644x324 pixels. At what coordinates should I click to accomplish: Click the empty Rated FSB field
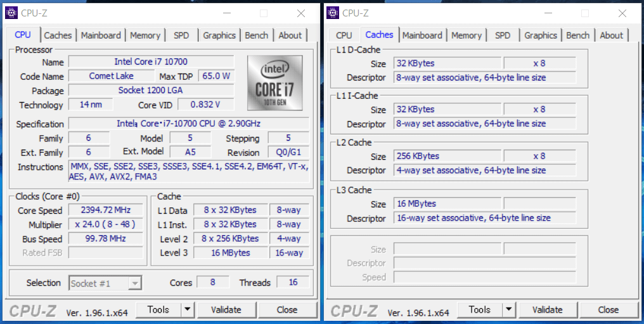coord(106,252)
